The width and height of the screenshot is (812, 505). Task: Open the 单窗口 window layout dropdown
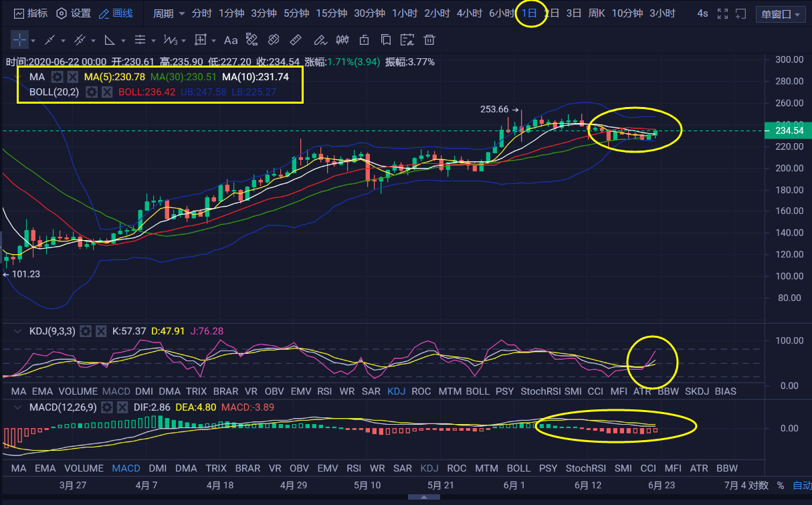782,14
